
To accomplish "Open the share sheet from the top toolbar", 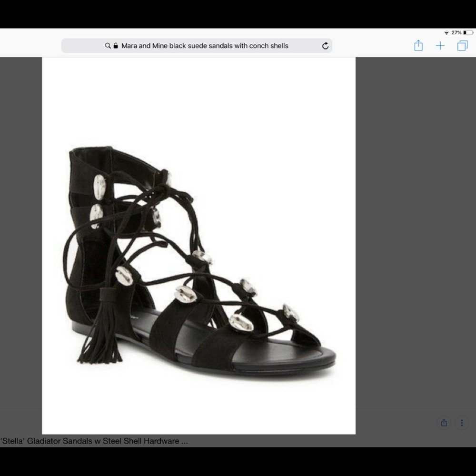I will (x=418, y=45).
